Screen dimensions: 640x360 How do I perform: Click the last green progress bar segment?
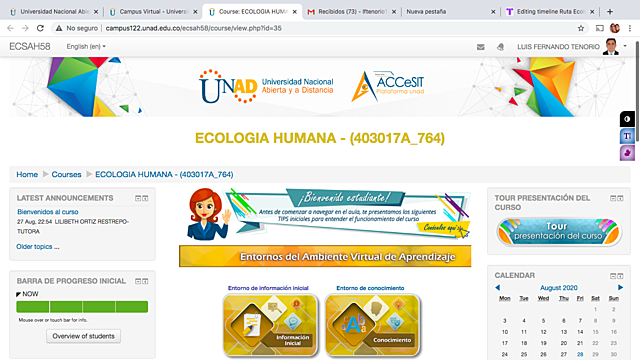[132, 307]
